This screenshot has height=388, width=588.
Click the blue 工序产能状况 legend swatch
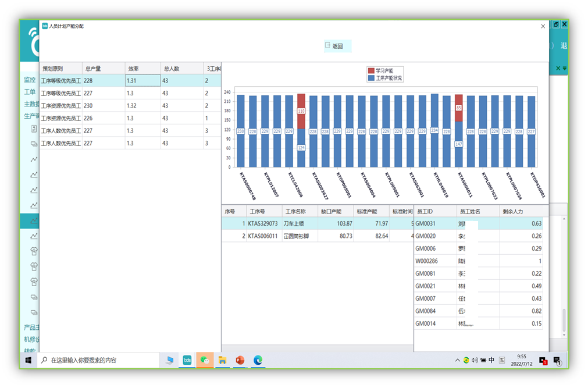coord(371,78)
